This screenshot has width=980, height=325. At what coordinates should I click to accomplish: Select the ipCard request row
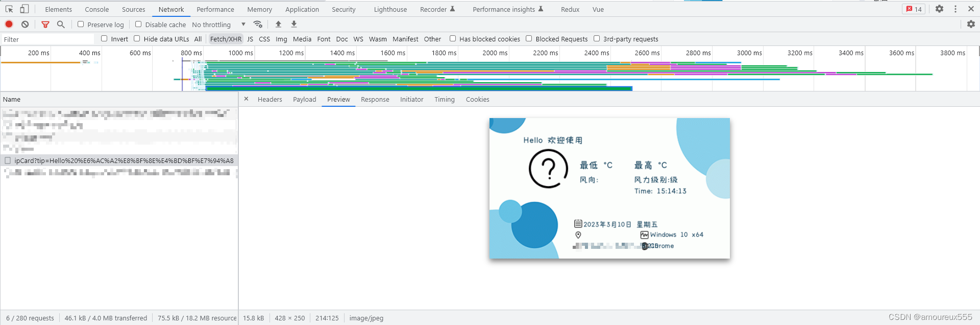tap(119, 160)
